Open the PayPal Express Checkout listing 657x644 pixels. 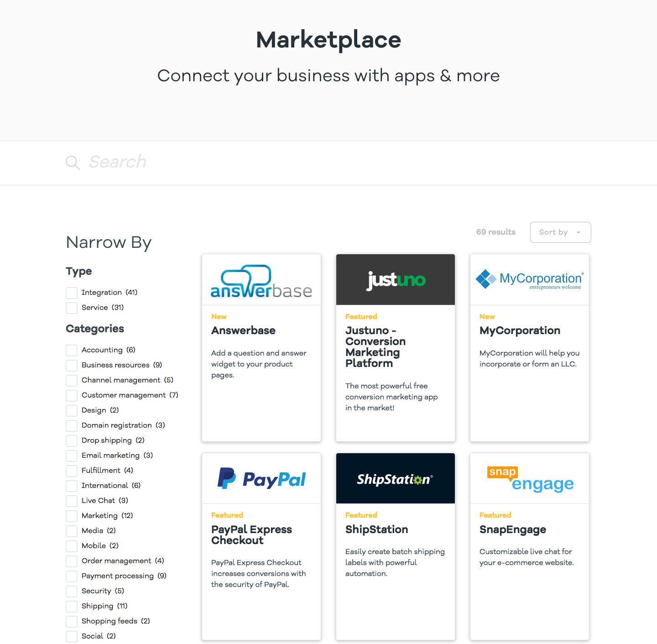coord(251,535)
